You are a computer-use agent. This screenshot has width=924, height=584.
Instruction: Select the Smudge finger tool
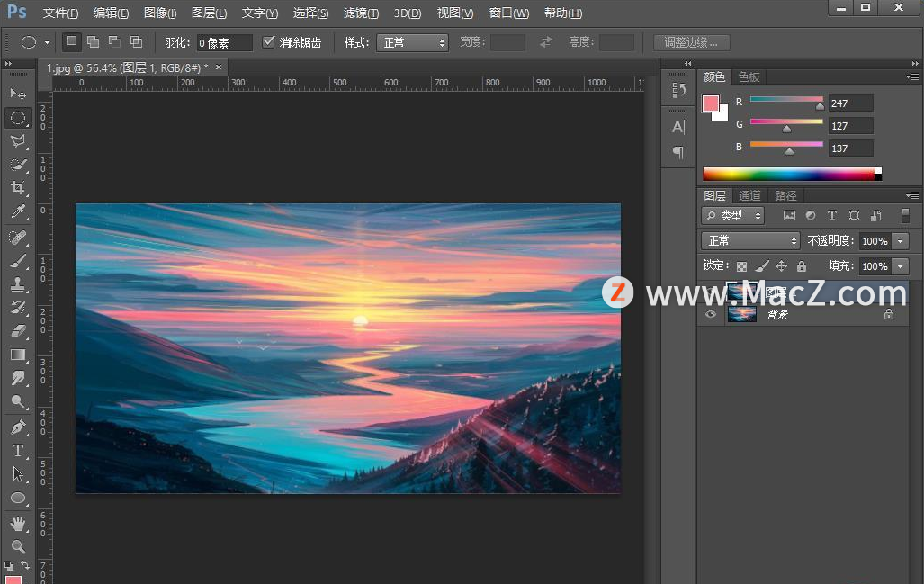click(x=18, y=378)
